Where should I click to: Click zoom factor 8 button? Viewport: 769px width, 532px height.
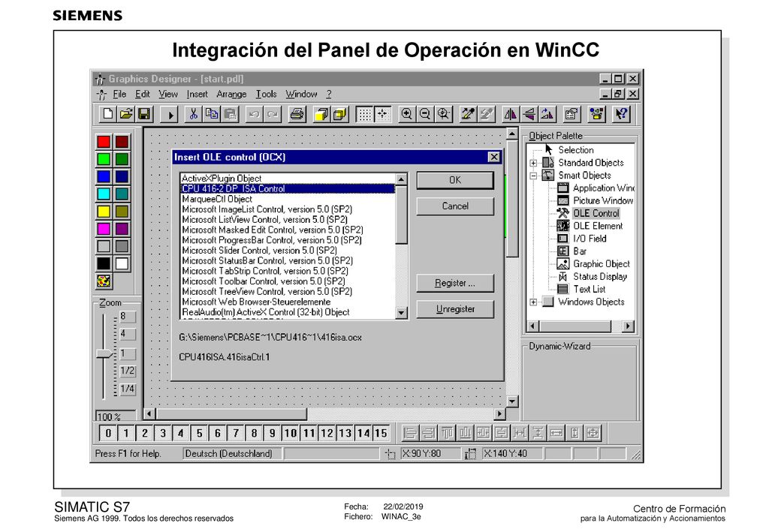127,317
